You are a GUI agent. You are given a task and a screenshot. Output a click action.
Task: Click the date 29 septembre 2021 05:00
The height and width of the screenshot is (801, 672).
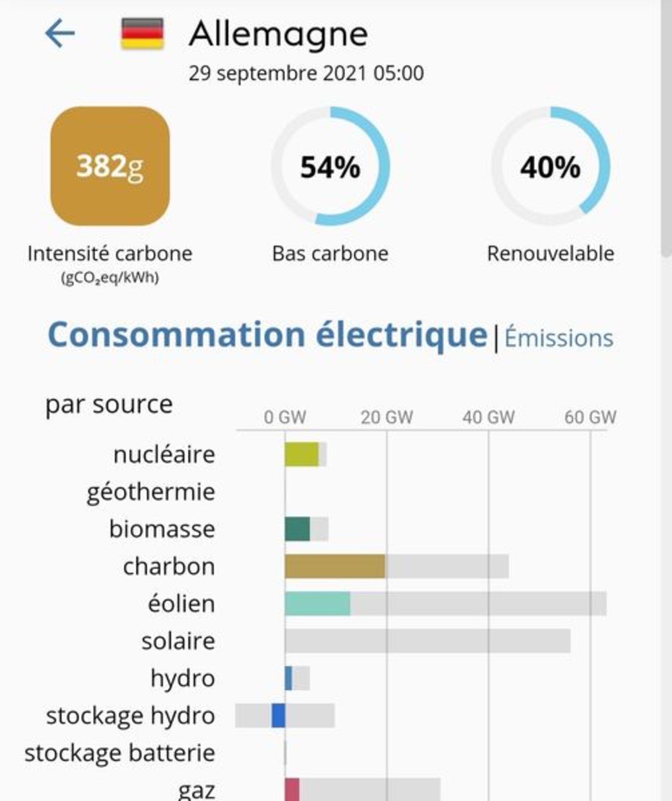[x=306, y=73]
